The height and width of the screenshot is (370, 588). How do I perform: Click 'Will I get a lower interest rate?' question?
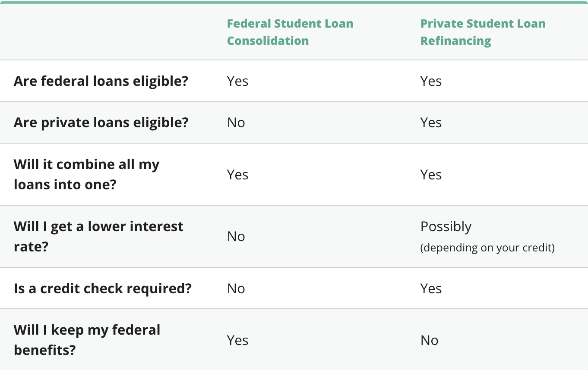tap(98, 236)
